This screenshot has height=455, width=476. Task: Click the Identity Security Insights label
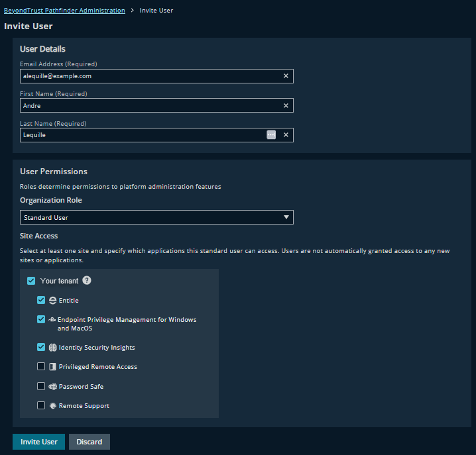tap(97, 348)
